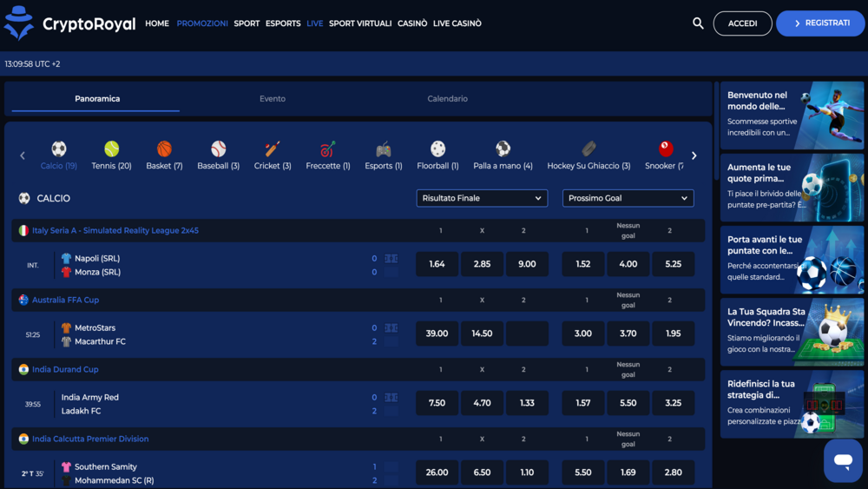
Task: Open Macarthur FC team name
Action: (100, 341)
